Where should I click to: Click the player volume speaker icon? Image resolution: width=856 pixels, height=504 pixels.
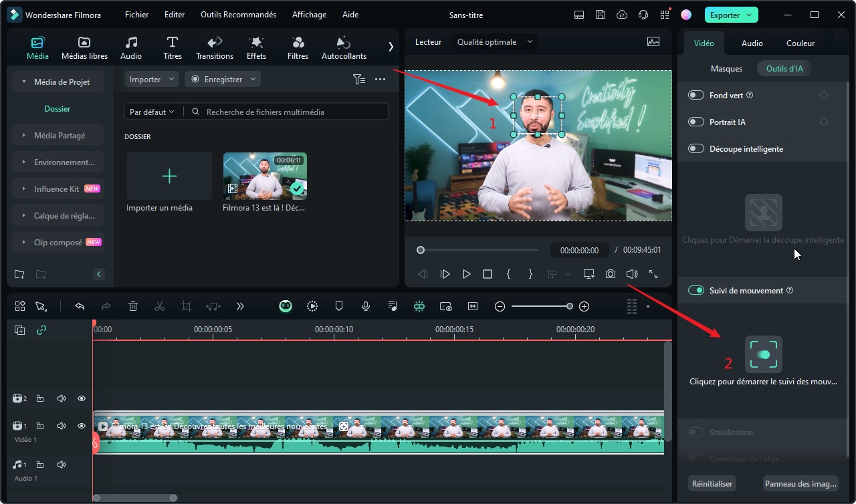632,274
